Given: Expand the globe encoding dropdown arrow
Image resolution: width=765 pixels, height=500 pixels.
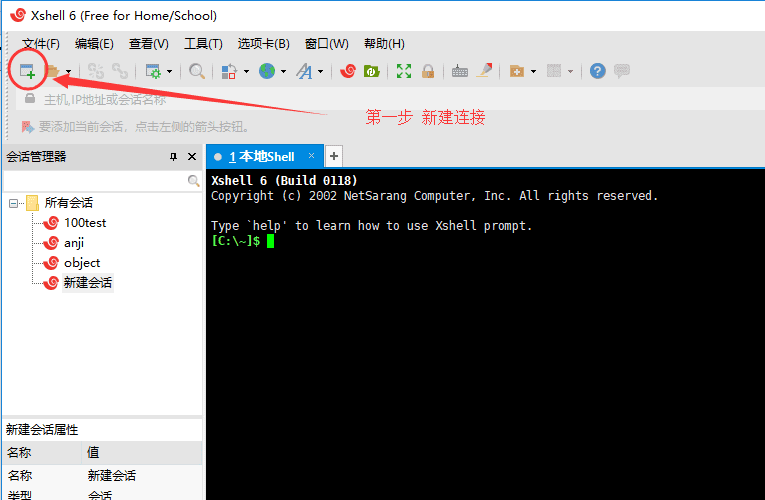Looking at the screenshot, I should 283,72.
